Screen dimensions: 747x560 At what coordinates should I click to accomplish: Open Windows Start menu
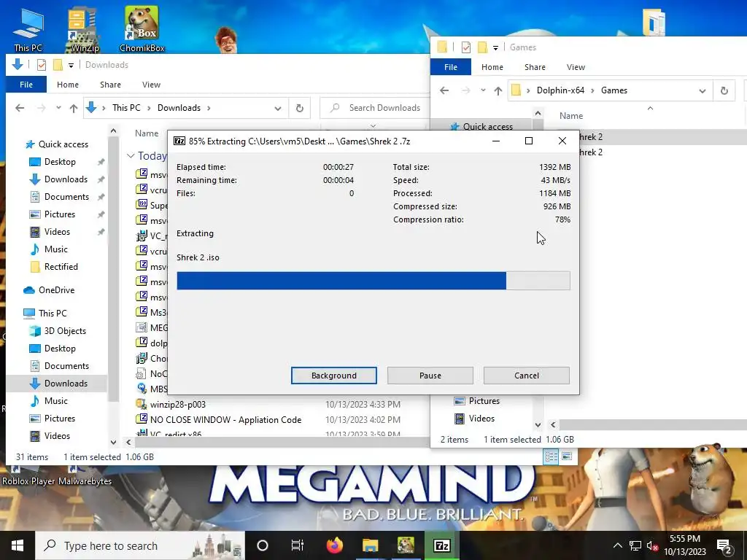click(x=18, y=545)
